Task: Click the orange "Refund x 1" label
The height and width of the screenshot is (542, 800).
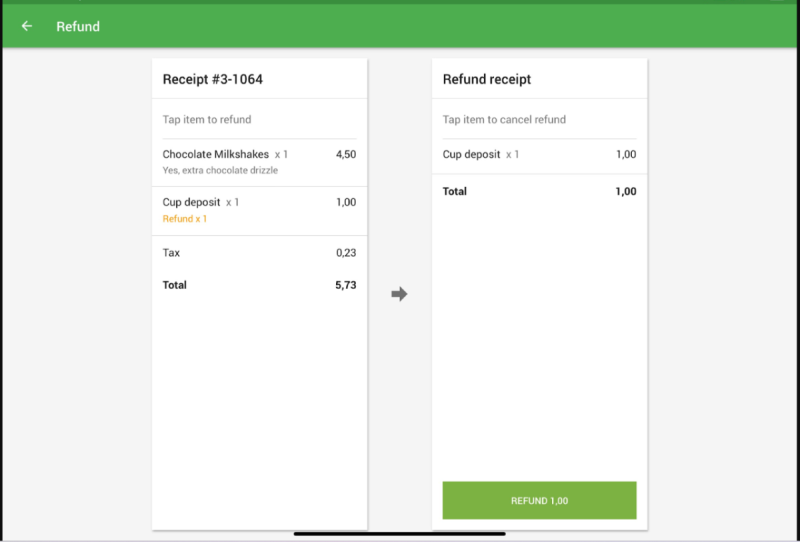Action: click(185, 218)
